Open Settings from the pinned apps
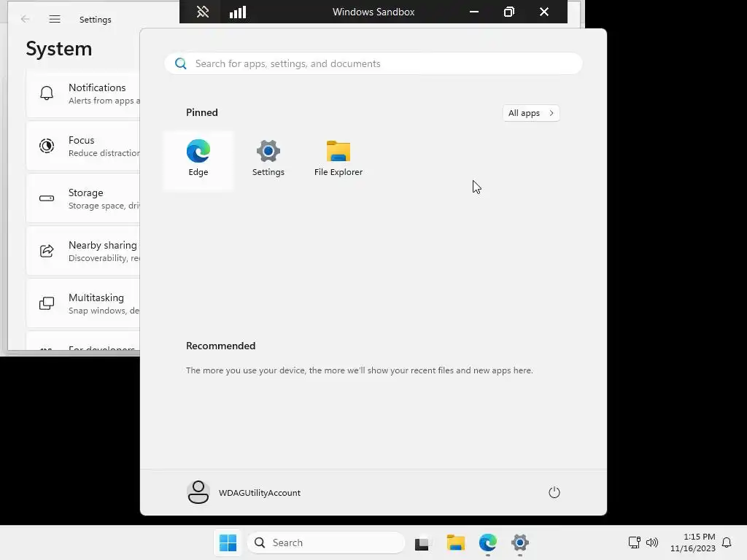Screen dimensions: 747x560 (268, 160)
